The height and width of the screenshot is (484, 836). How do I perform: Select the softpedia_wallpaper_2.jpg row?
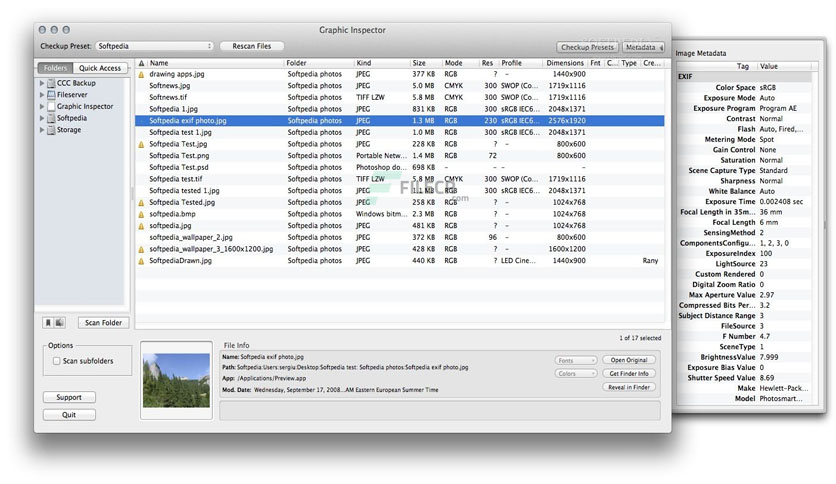[x=399, y=238]
